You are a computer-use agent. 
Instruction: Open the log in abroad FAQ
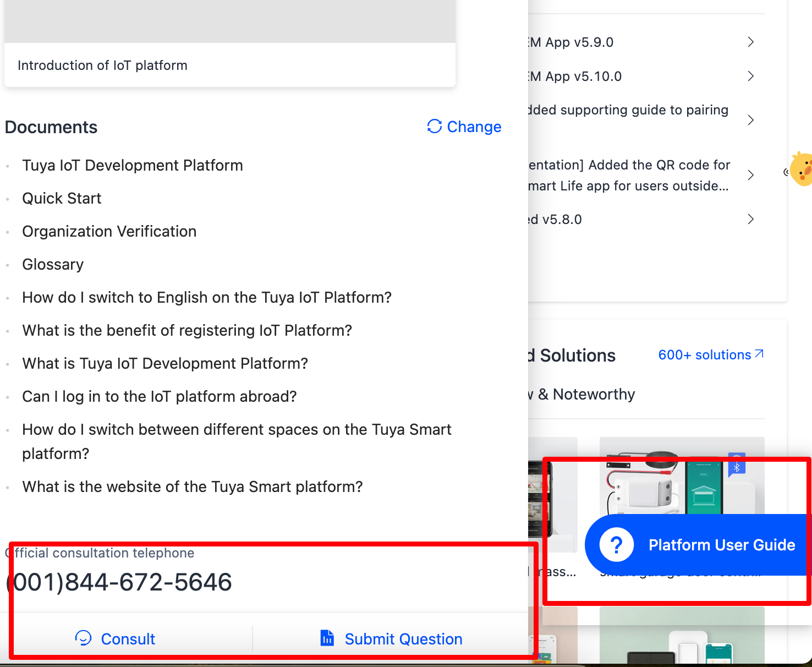[x=160, y=396]
